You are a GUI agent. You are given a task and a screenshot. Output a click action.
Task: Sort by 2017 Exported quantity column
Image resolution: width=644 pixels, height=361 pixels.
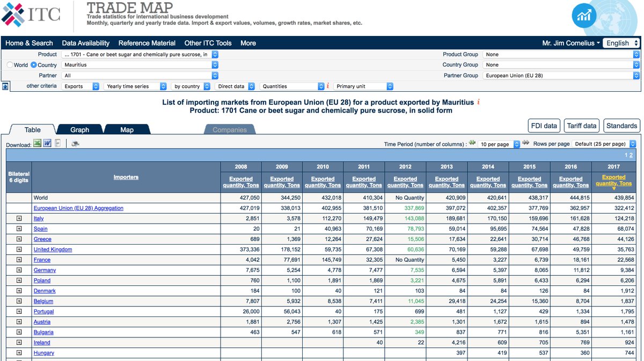(613, 180)
